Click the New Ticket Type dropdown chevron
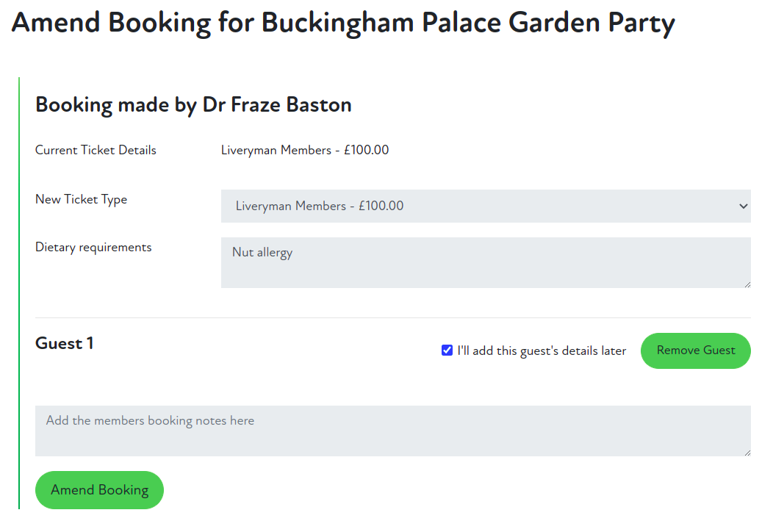 point(743,206)
